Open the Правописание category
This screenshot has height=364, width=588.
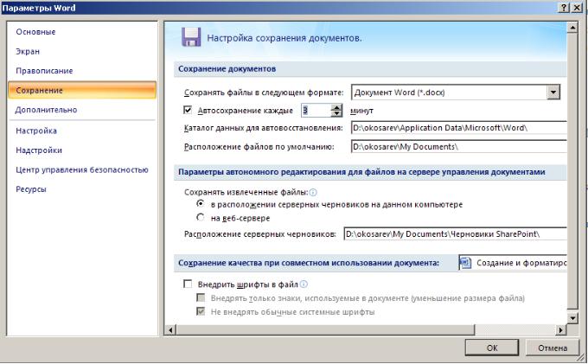(x=44, y=71)
